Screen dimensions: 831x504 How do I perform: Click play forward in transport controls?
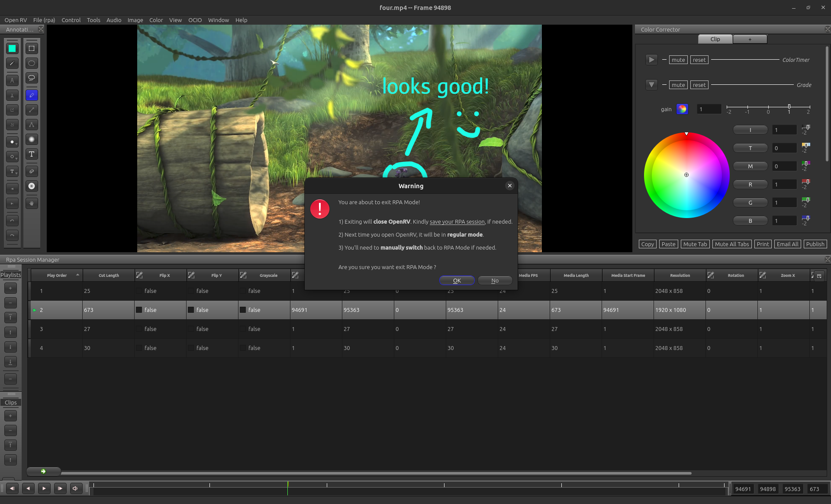pos(44,488)
